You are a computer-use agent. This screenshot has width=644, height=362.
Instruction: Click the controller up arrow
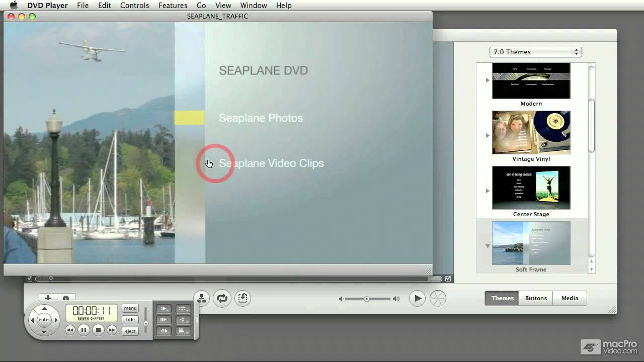(x=44, y=309)
